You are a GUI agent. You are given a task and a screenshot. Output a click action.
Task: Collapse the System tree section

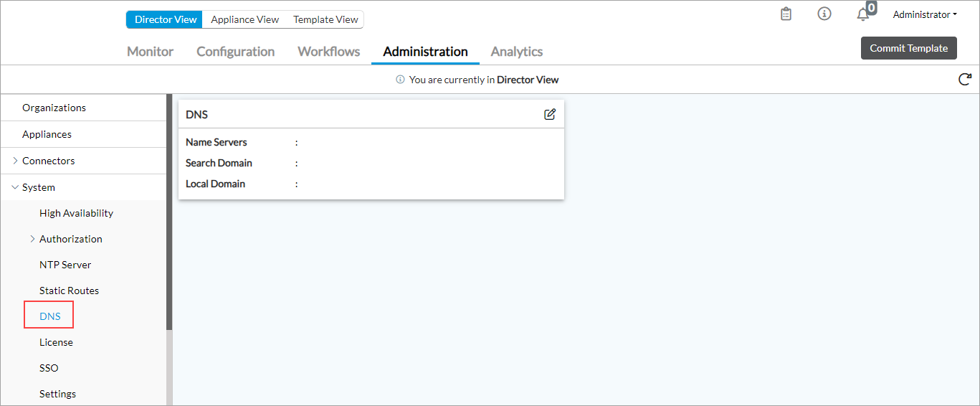click(16, 187)
